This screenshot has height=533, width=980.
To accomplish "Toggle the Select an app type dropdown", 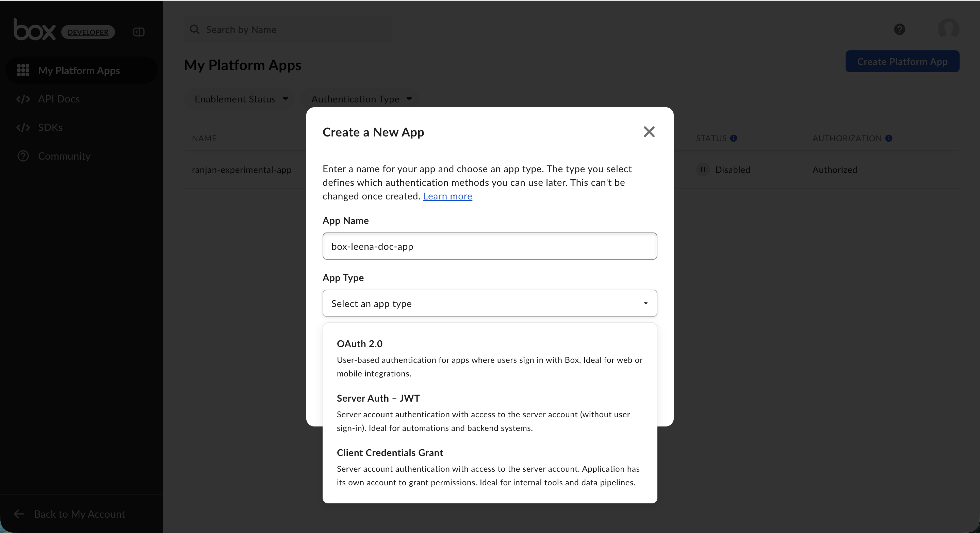I will 490,303.
